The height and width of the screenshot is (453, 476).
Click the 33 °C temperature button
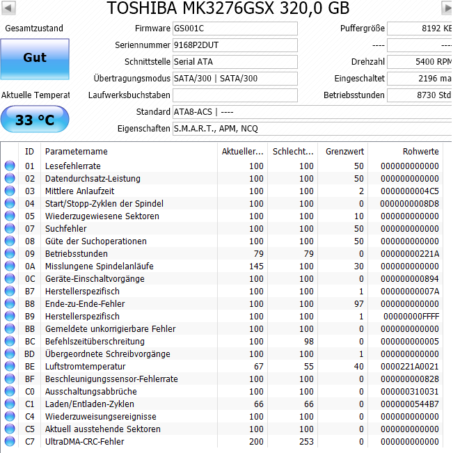coord(35,119)
